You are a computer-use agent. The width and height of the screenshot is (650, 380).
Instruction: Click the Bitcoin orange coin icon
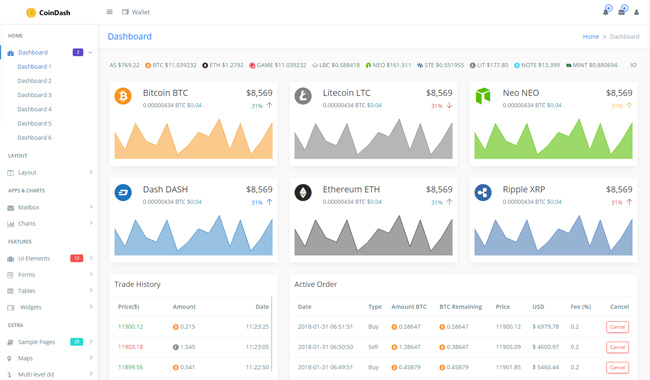(x=123, y=96)
